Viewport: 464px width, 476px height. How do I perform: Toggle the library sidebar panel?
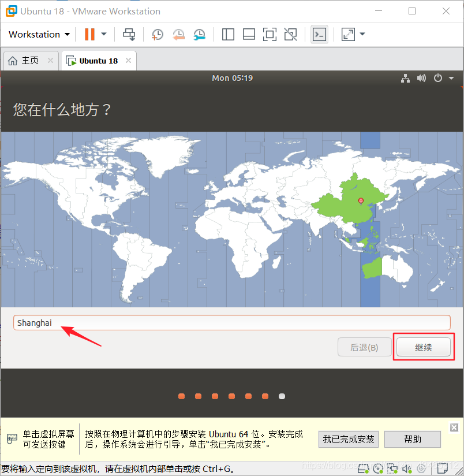tap(228, 34)
